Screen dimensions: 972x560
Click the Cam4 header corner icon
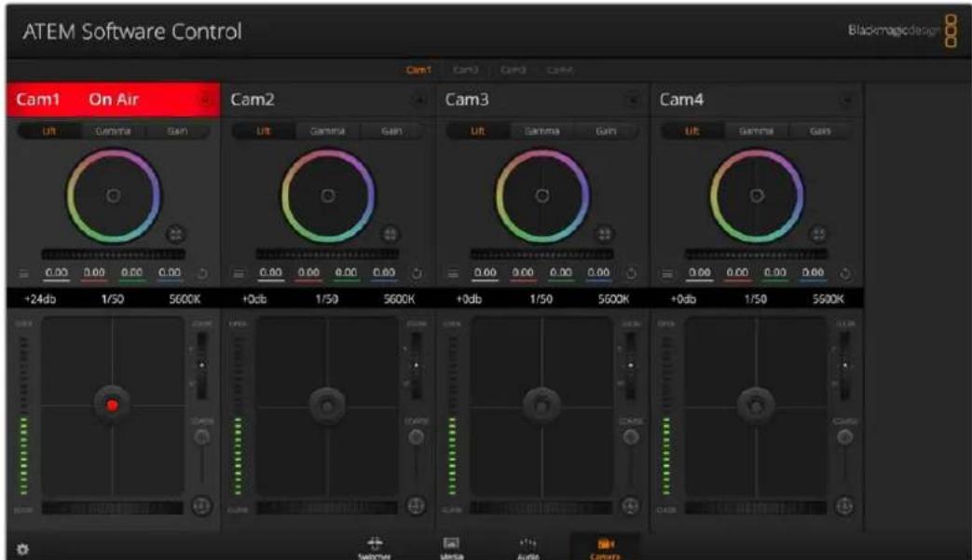(847, 100)
